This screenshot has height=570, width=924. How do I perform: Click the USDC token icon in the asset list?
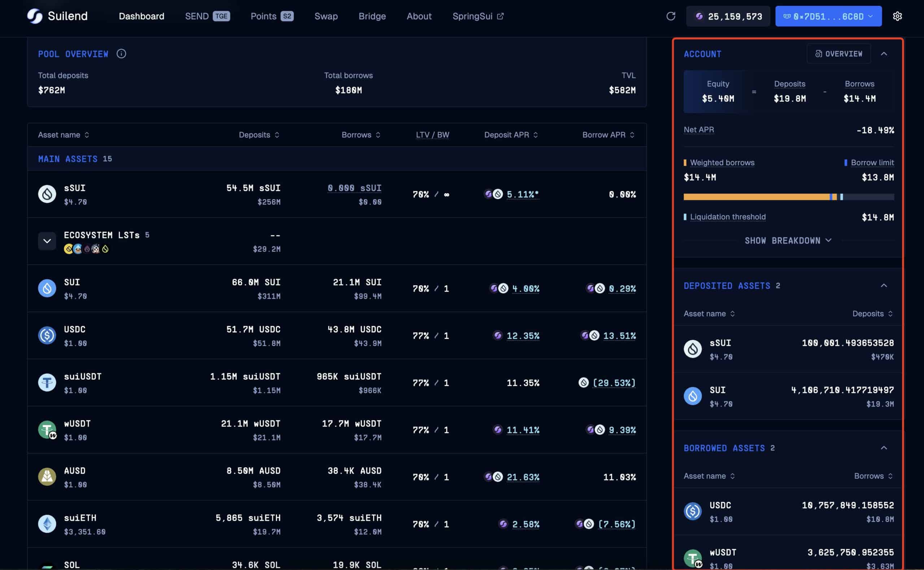[x=47, y=335]
